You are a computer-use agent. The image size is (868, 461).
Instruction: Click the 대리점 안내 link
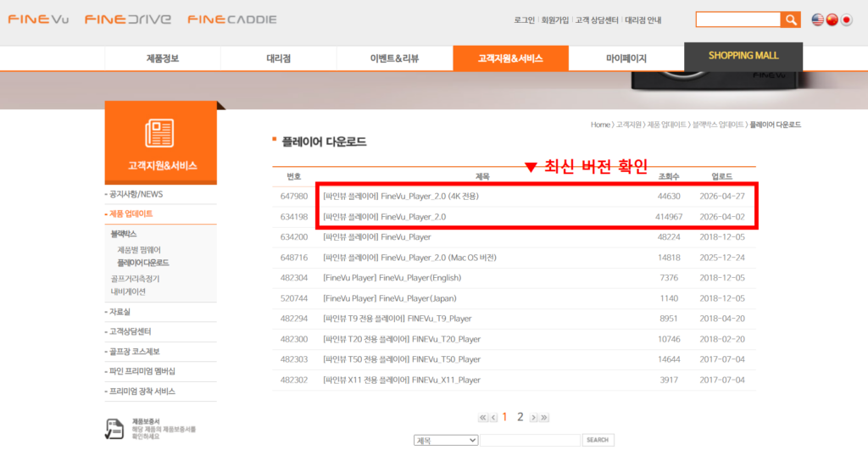click(643, 20)
